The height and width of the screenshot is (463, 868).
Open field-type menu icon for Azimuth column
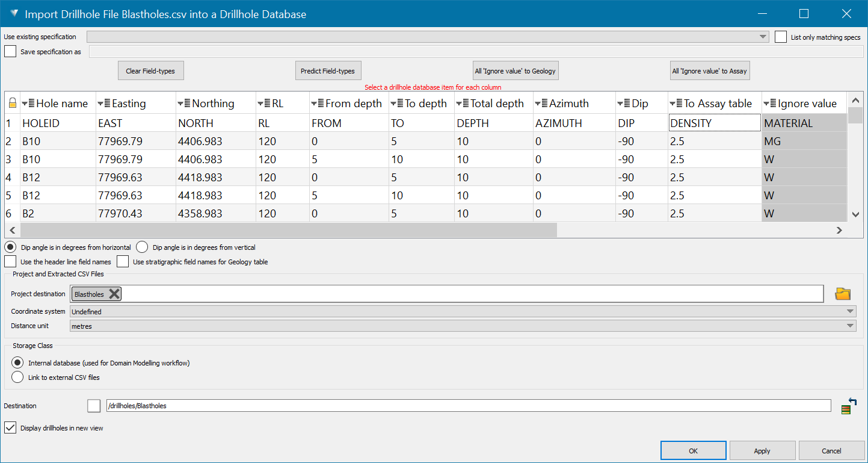541,104
